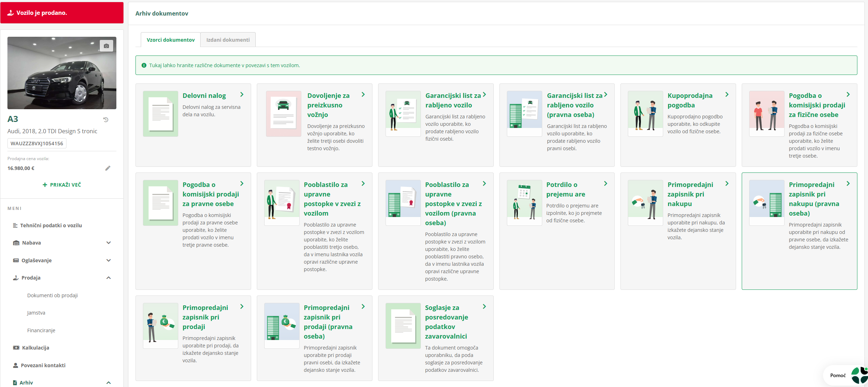Screen dimensions: 868x387
Task: Expand the Nabava menu section
Action: 109,243
